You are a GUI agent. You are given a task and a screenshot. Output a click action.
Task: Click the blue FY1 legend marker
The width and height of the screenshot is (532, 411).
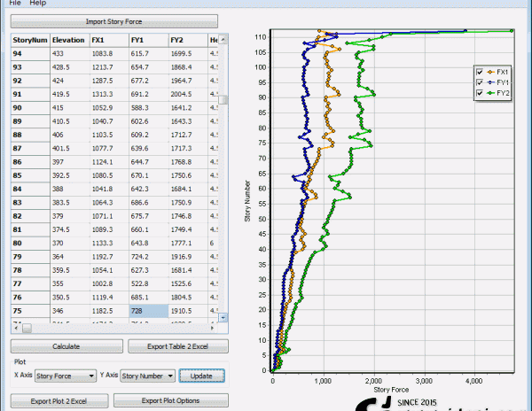point(489,81)
